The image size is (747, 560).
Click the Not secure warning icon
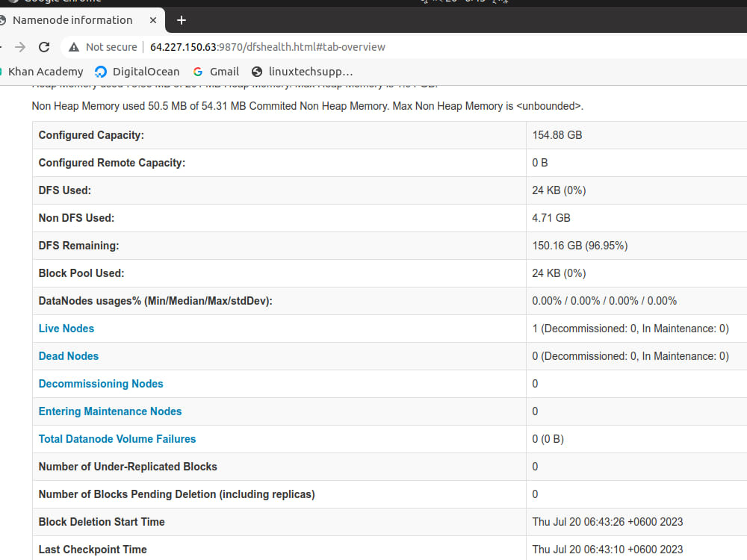74,46
